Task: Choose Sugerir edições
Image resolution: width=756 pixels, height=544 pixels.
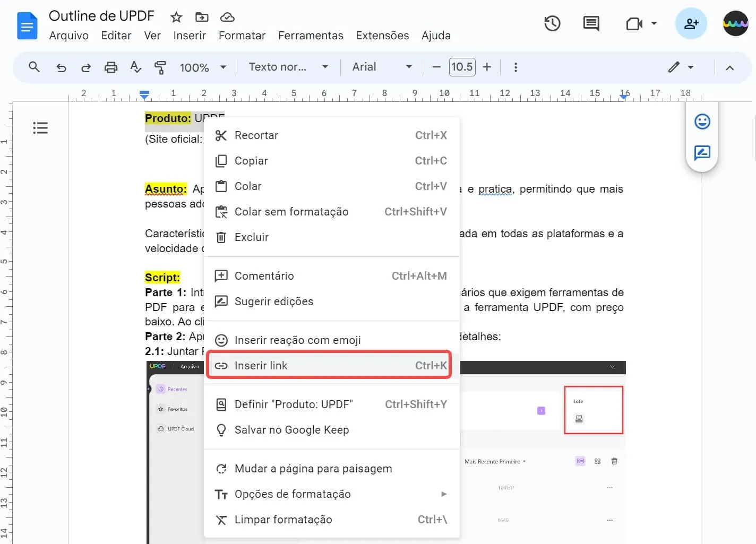Action: [x=332, y=301]
